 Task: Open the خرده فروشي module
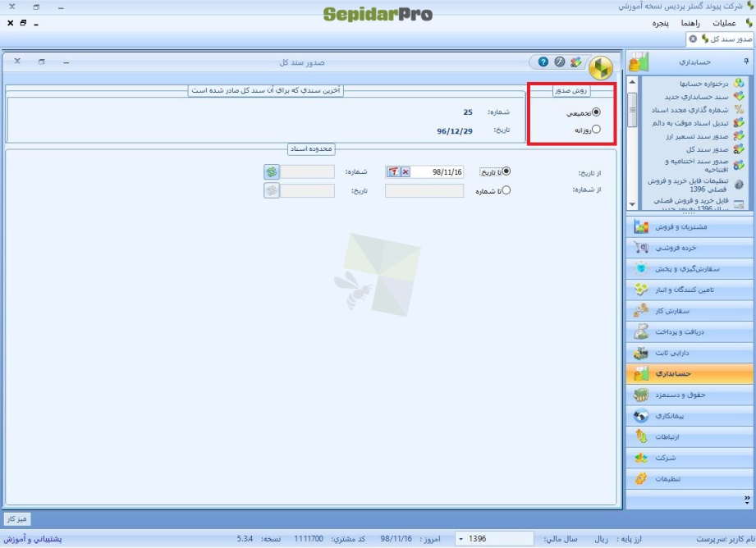(690, 248)
